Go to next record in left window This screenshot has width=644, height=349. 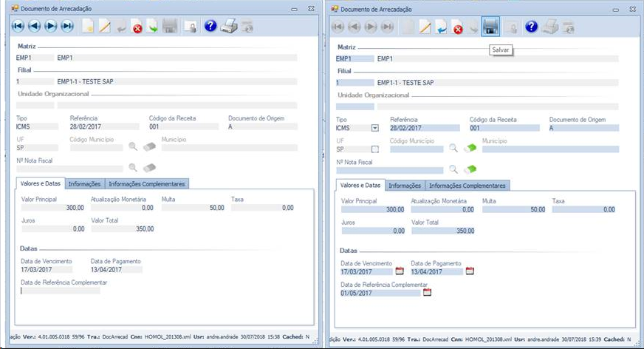(x=50, y=27)
